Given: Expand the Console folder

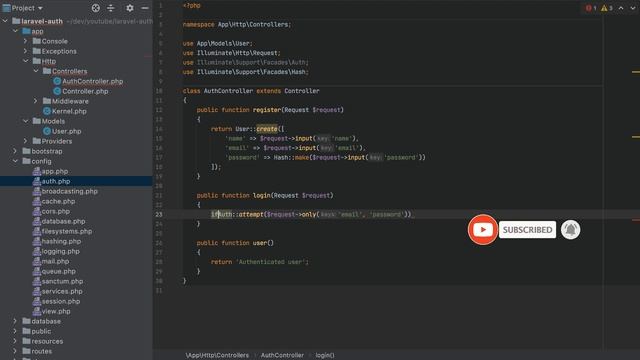Looking at the screenshot, I should click(x=25, y=41).
